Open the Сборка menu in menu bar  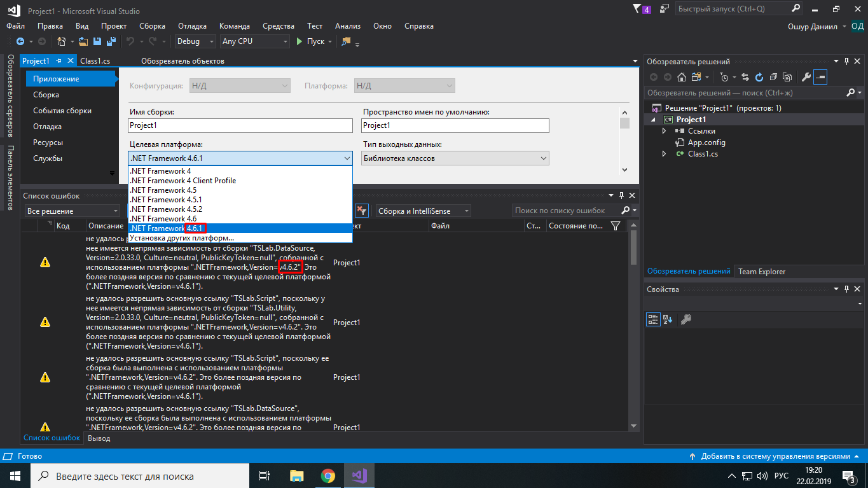click(x=152, y=26)
